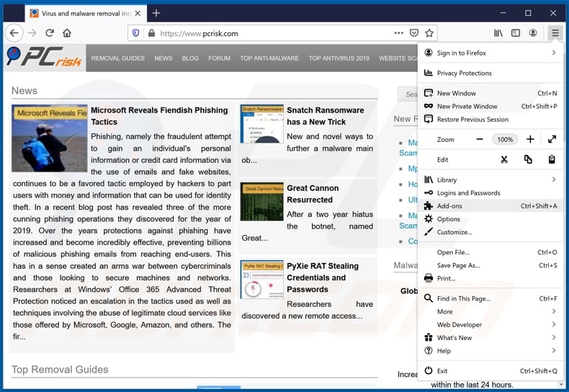Image resolution: width=569 pixels, height=392 pixels.
Task: Open FORUM navigation link
Action: coord(219,58)
